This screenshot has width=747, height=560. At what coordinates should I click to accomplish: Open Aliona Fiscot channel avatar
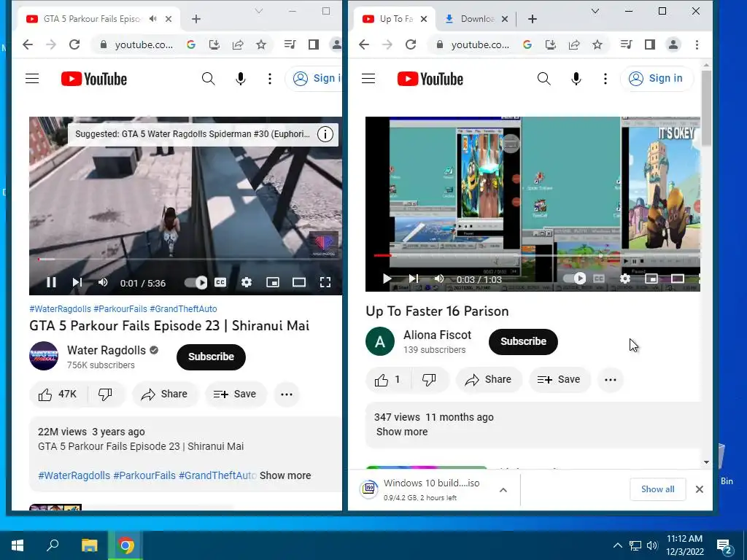[x=380, y=341]
